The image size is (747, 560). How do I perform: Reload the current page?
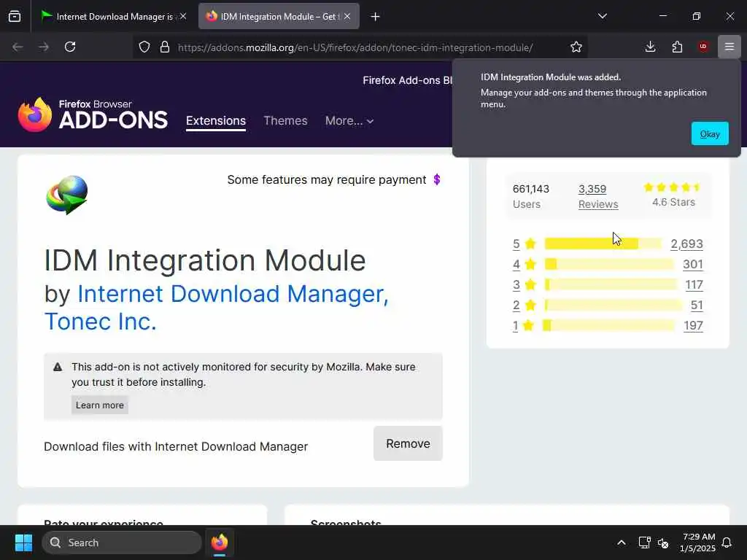70,47
